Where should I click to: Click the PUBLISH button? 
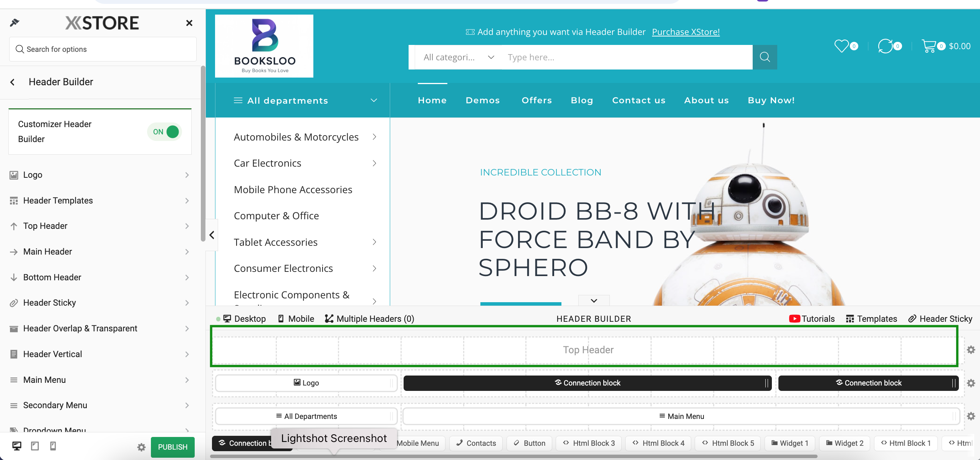pyautogui.click(x=173, y=447)
